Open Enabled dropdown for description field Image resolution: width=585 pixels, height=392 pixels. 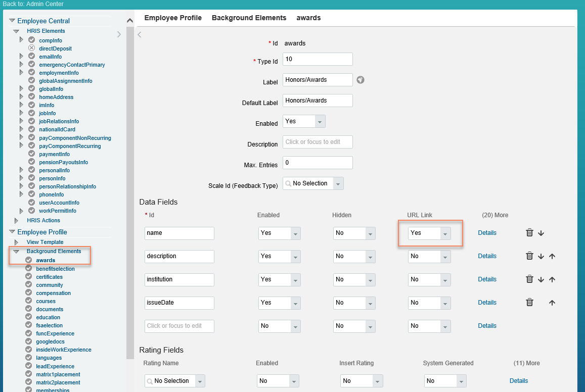click(280, 256)
